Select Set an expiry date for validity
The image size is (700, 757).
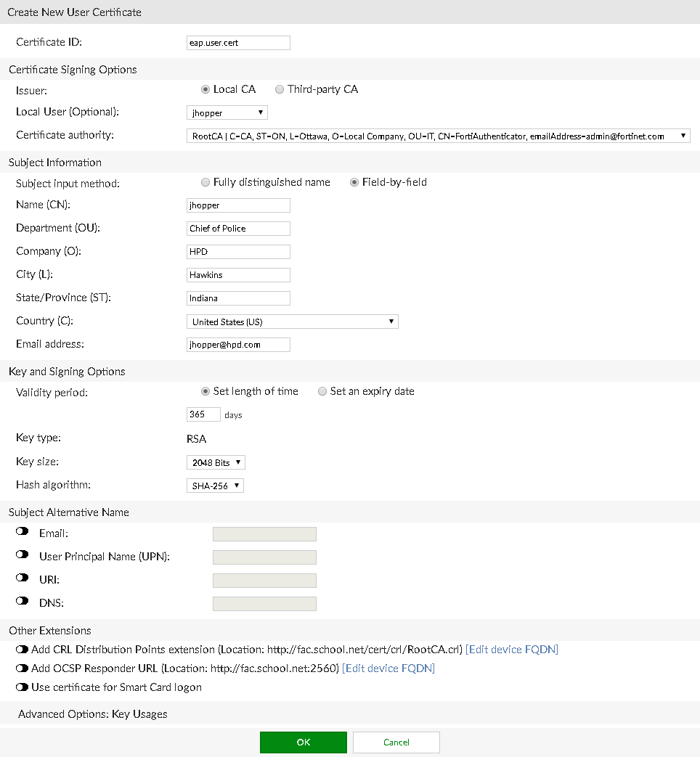click(322, 391)
